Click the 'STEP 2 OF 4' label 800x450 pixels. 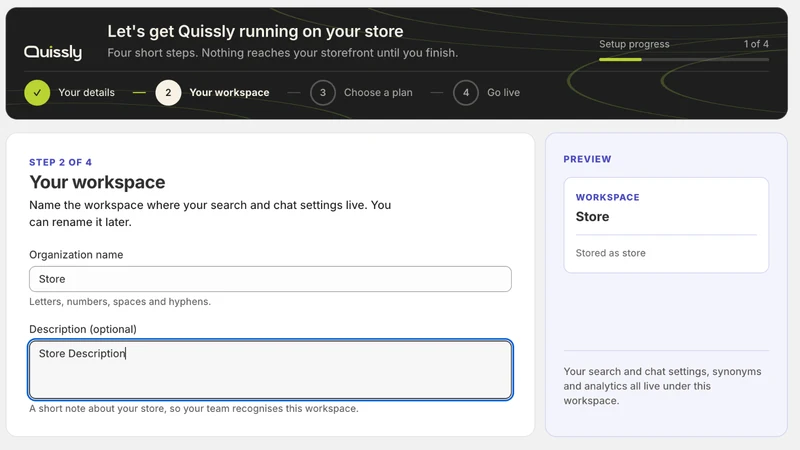tap(60, 162)
